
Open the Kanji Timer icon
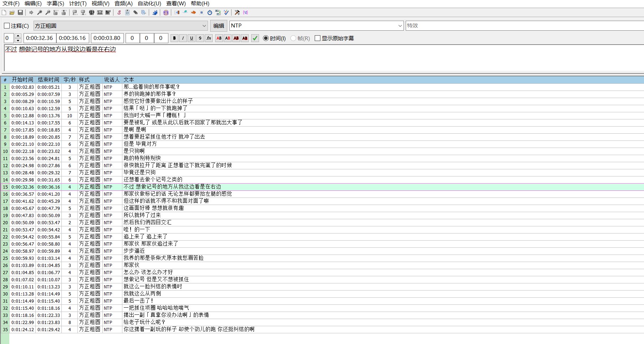[x=218, y=12]
